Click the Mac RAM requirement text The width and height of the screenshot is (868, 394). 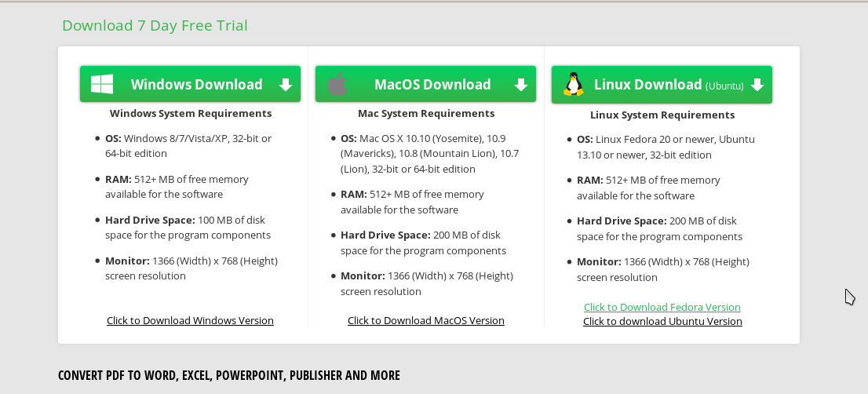412,202
